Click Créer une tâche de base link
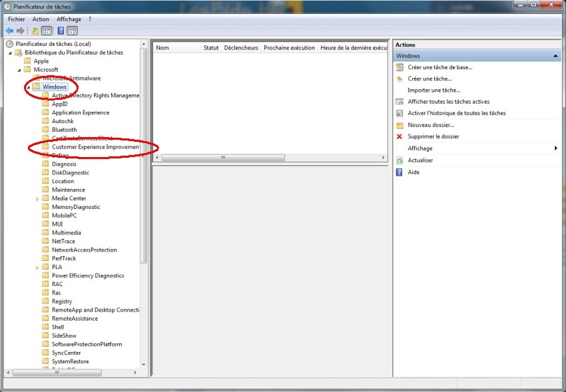566x392 pixels. coord(440,67)
